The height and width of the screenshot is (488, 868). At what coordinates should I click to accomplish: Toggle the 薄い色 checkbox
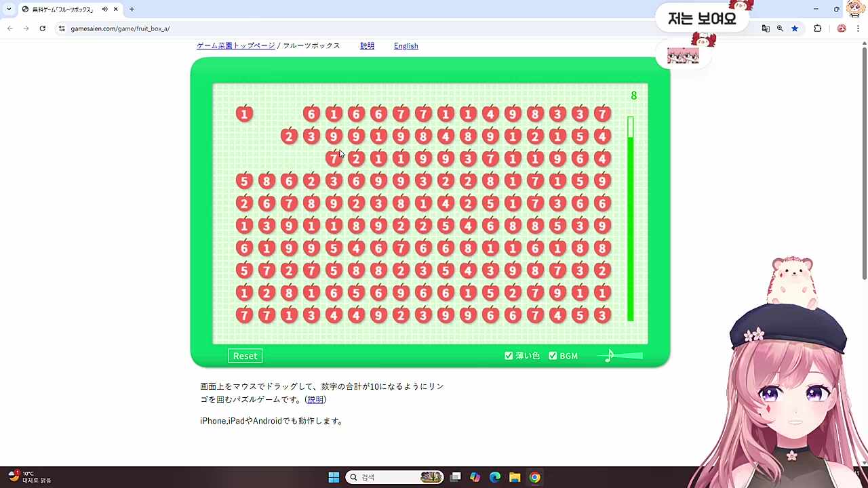point(509,356)
